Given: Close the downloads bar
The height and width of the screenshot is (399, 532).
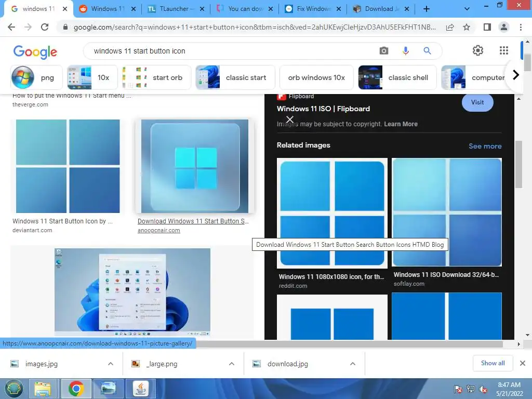Looking at the screenshot, I should pos(523,363).
